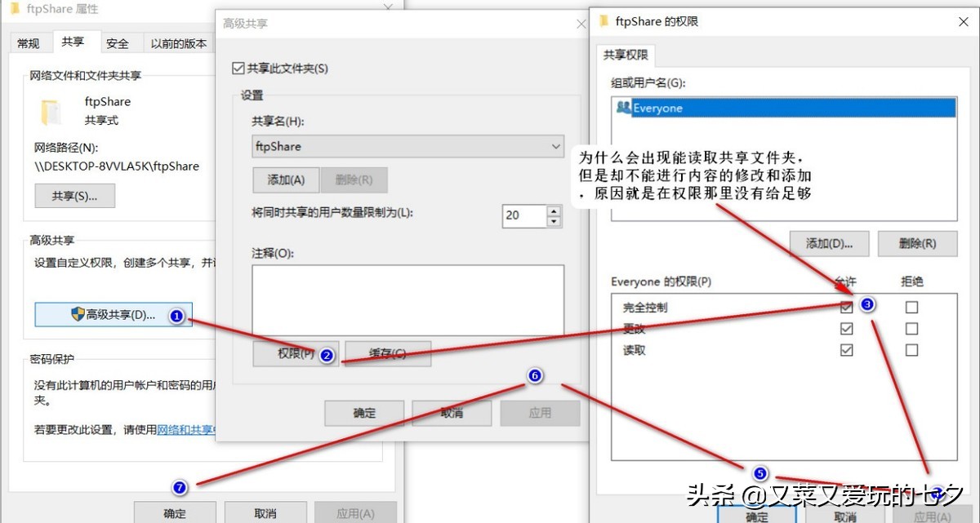Viewport: 980px width, 523px height.
Task: Switch to the 安全 tab
Action: click(118, 42)
